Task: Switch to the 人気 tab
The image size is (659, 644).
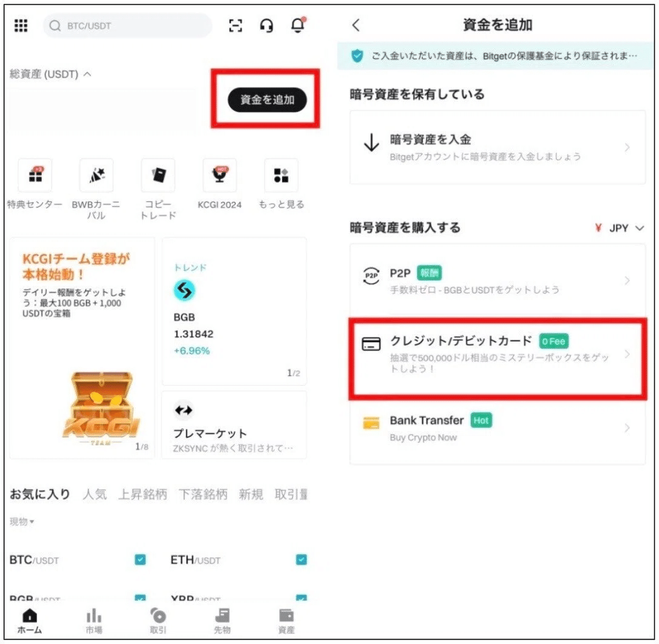Action: [x=94, y=494]
